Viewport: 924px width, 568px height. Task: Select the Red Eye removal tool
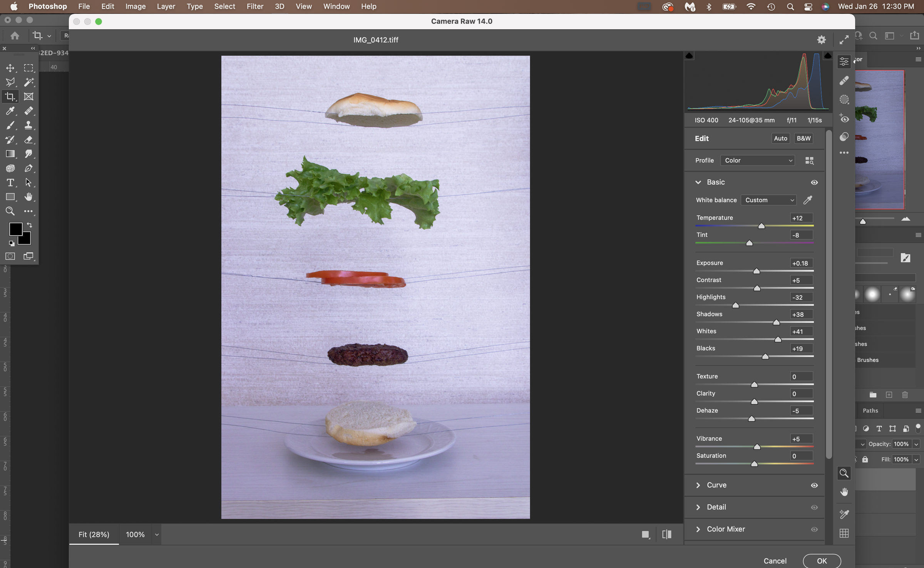(845, 119)
